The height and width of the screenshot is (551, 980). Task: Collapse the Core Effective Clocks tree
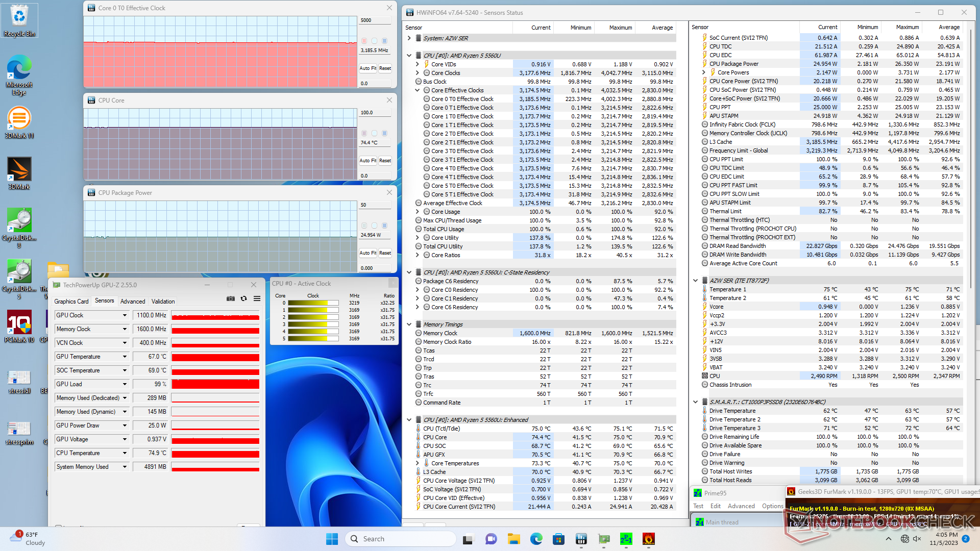[x=418, y=90]
